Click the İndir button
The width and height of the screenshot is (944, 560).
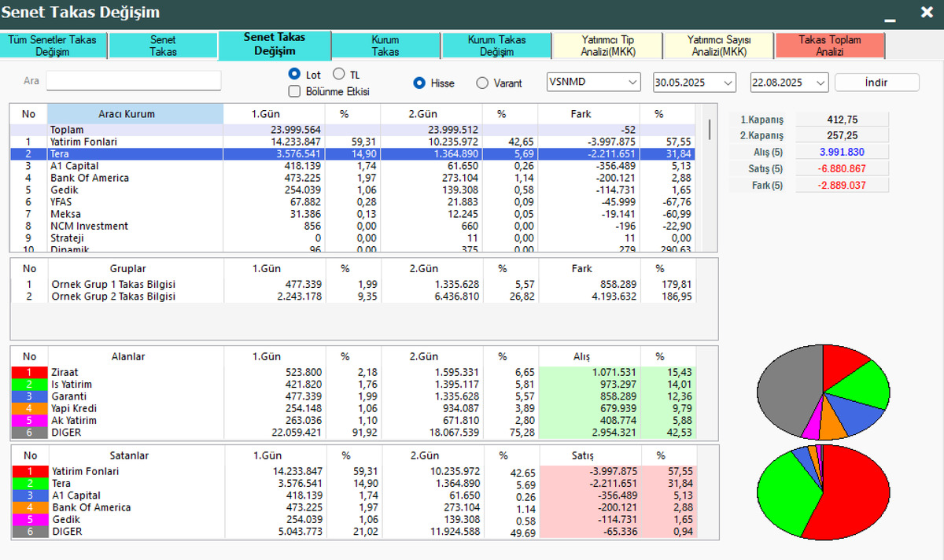[x=876, y=82]
